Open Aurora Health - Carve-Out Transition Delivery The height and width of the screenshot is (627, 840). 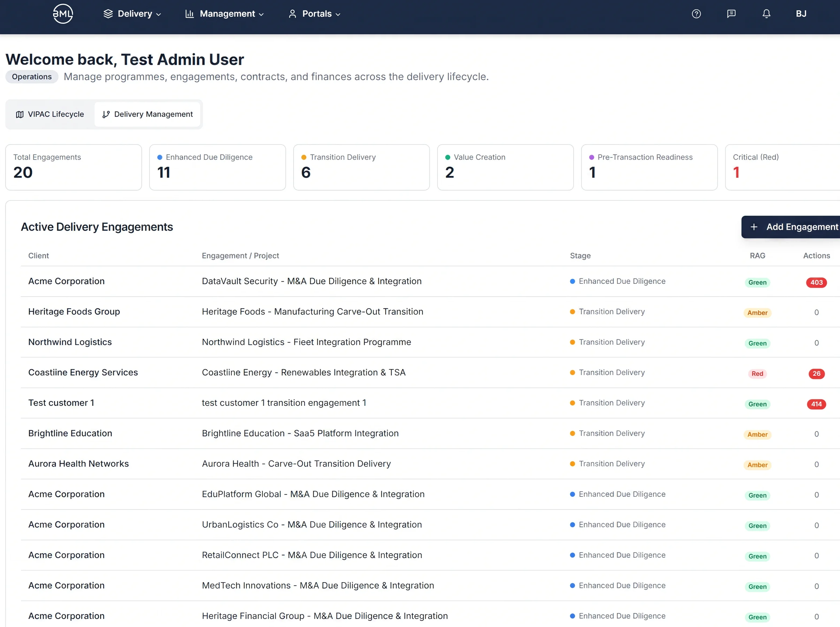[x=296, y=464]
